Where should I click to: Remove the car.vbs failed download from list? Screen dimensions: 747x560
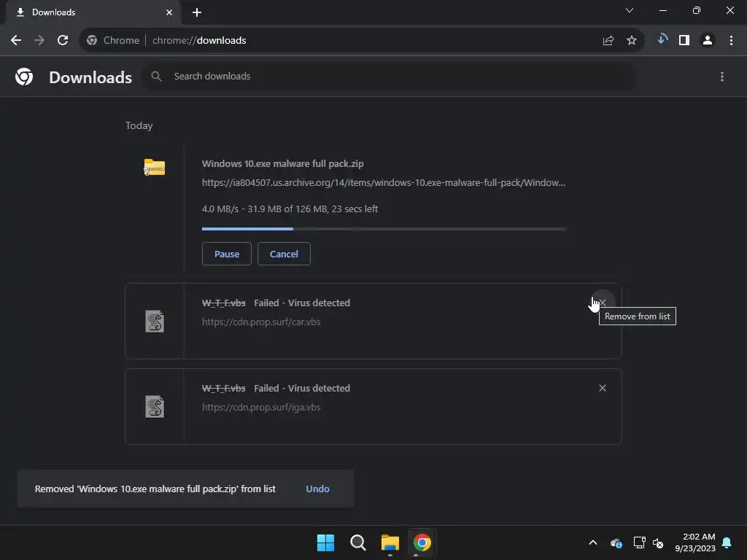(x=603, y=303)
